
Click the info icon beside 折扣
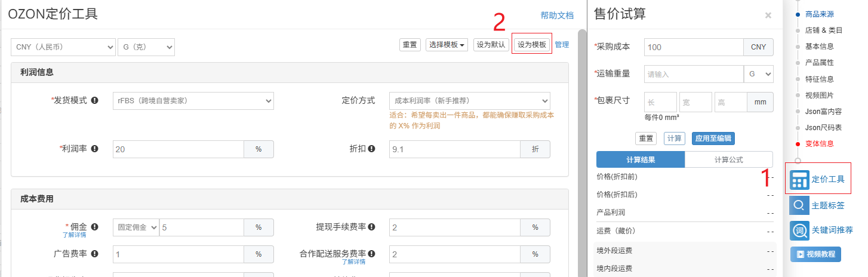pyautogui.click(x=371, y=149)
